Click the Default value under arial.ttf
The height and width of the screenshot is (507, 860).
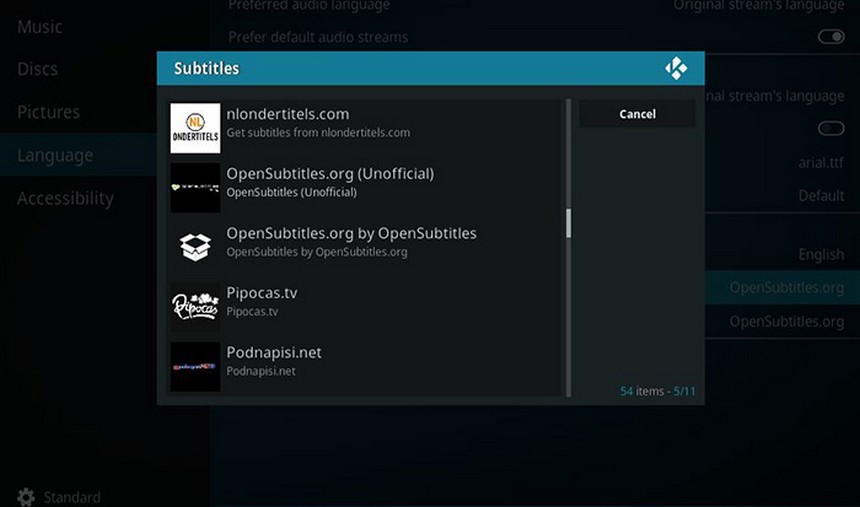click(x=821, y=196)
